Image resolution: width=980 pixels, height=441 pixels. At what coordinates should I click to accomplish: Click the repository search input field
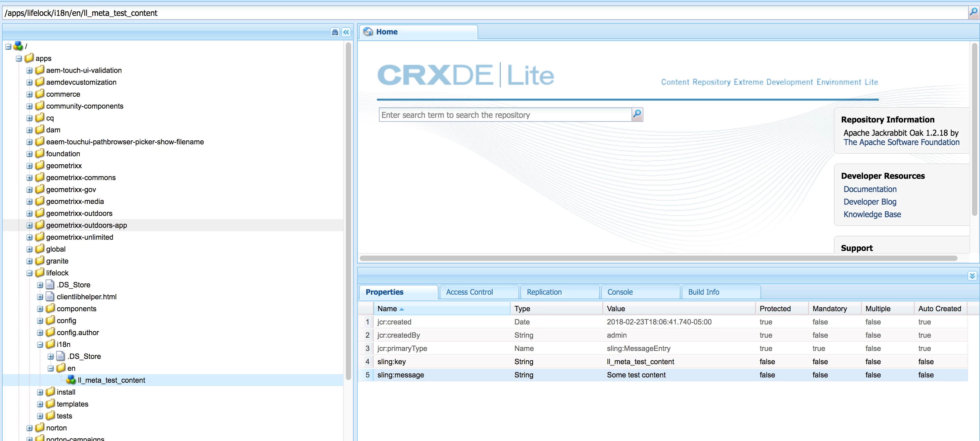click(x=505, y=115)
